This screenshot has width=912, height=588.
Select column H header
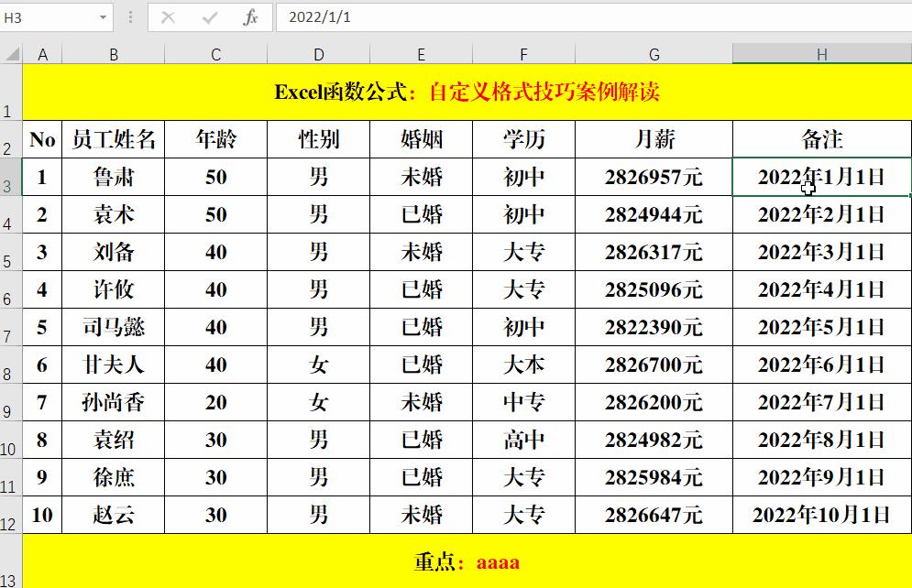pyautogui.click(x=821, y=52)
